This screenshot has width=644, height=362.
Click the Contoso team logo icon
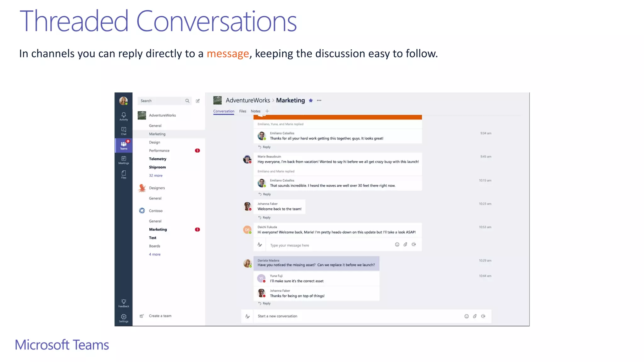tap(142, 211)
